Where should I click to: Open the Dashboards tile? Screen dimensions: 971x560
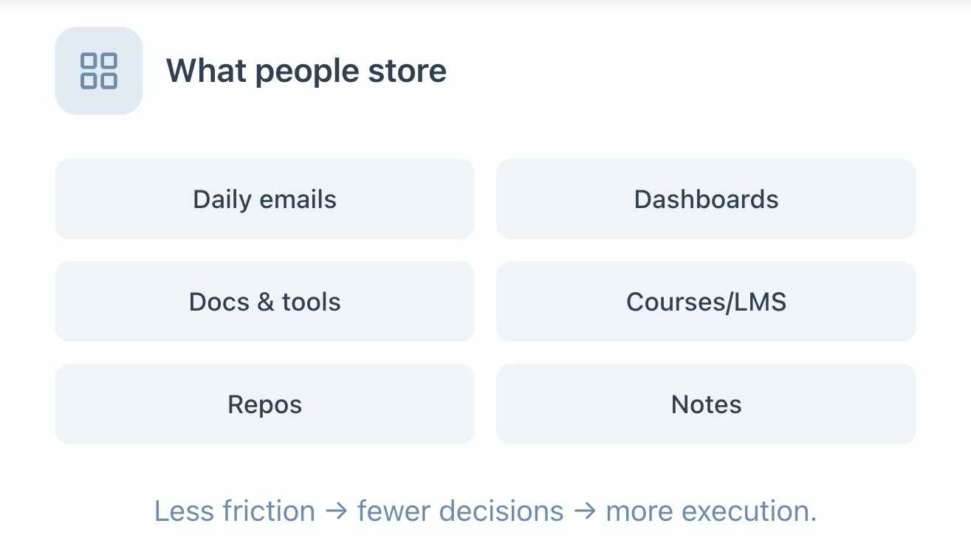(x=706, y=199)
